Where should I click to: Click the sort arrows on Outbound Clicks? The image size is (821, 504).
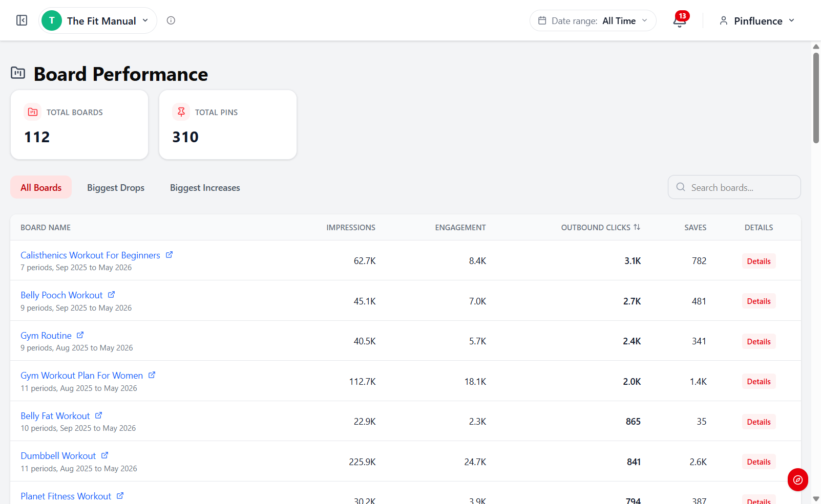637,227
